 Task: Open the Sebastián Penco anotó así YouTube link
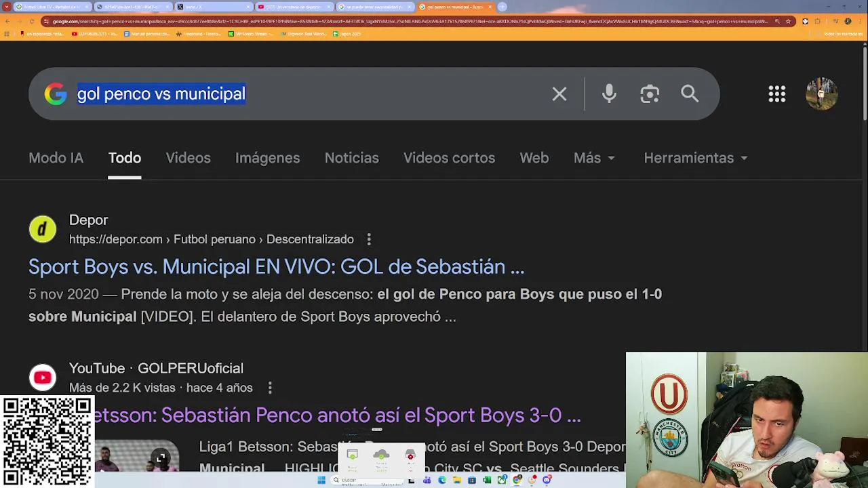click(x=336, y=415)
